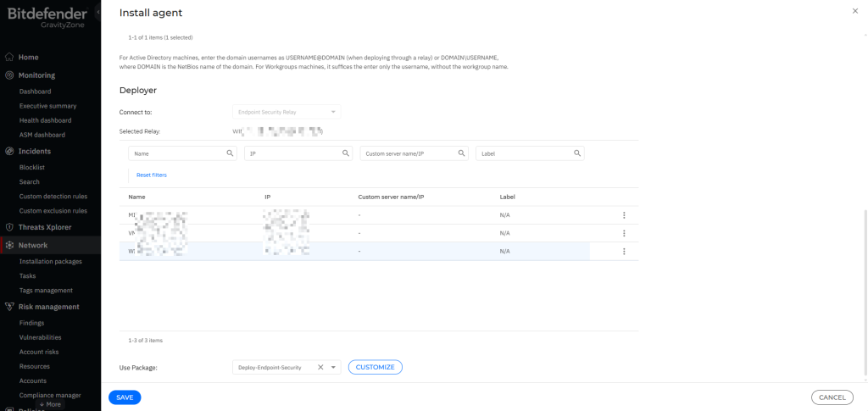Click the Reset filters link
The height and width of the screenshot is (411, 868).
click(152, 175)
